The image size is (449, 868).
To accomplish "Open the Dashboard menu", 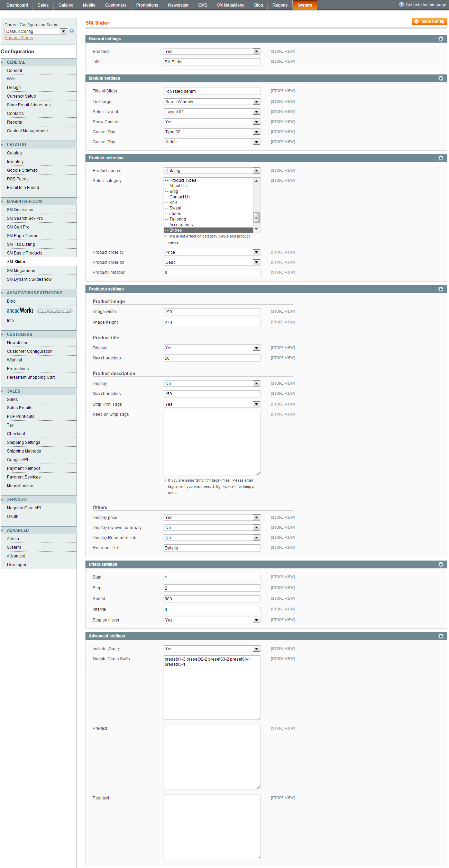I will pyautogui.click(x=17, y=5).
